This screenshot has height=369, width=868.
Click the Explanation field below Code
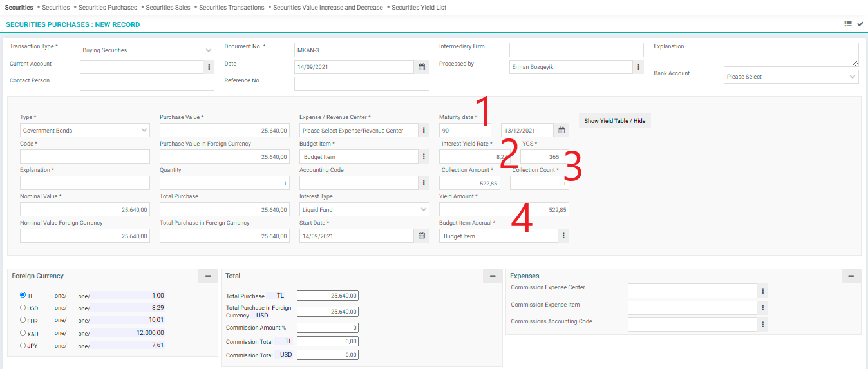(85, 184)
